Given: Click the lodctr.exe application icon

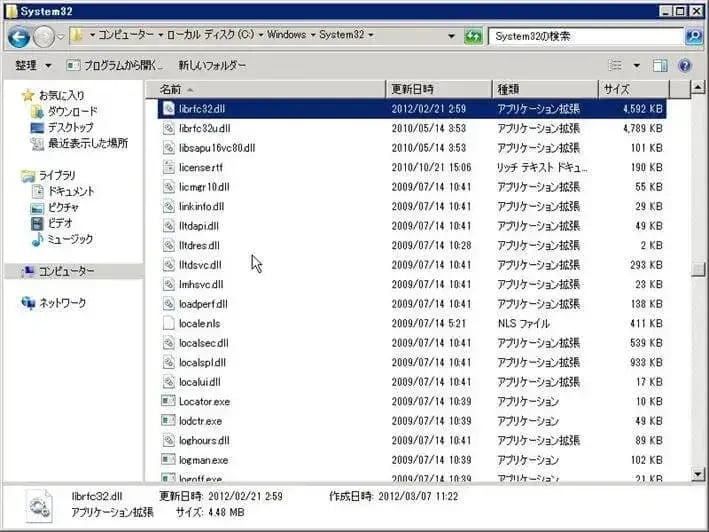Looking at the screenshot, I should click(x=169, y=421).
